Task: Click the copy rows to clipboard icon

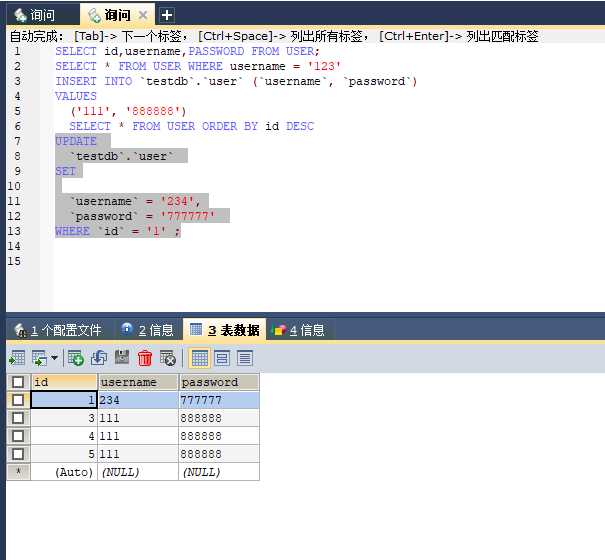Action: pyautogui.click(x=39, y=358)
